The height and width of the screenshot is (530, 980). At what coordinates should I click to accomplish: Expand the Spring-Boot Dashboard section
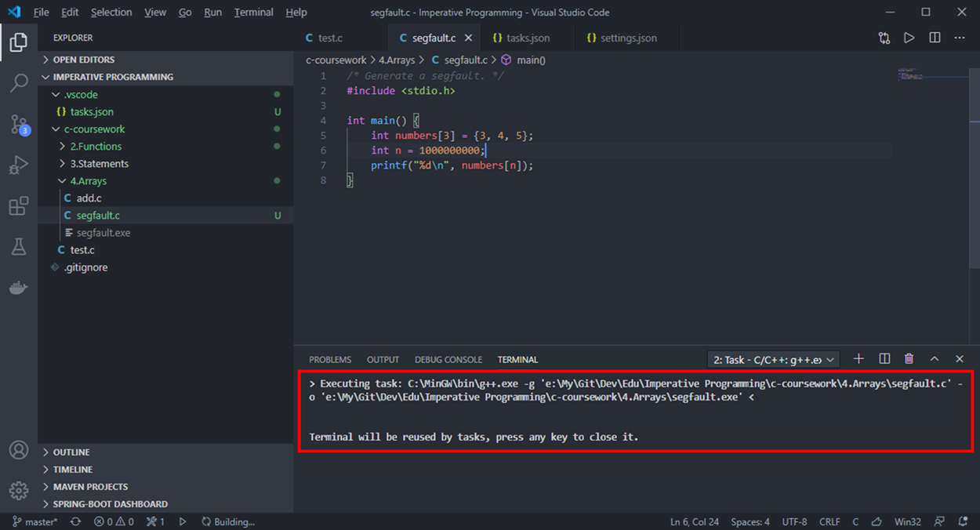pos(165,504)
